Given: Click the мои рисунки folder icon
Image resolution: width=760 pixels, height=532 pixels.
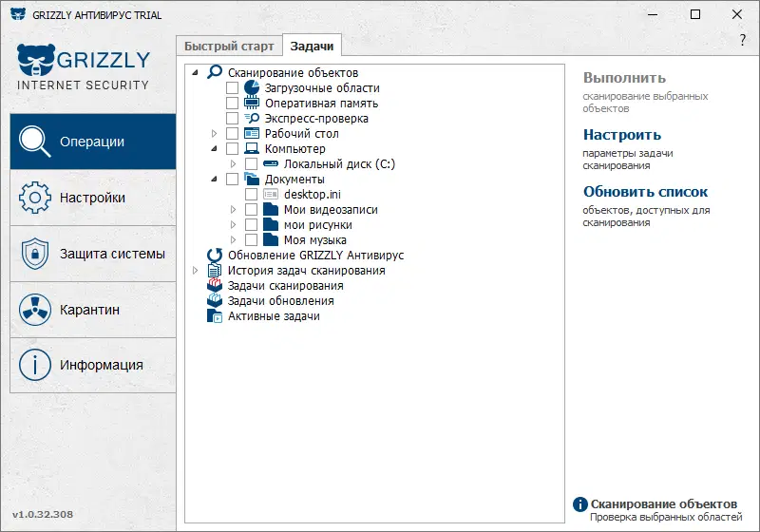Looking at the screenshot, I should [x=271, y=224].
